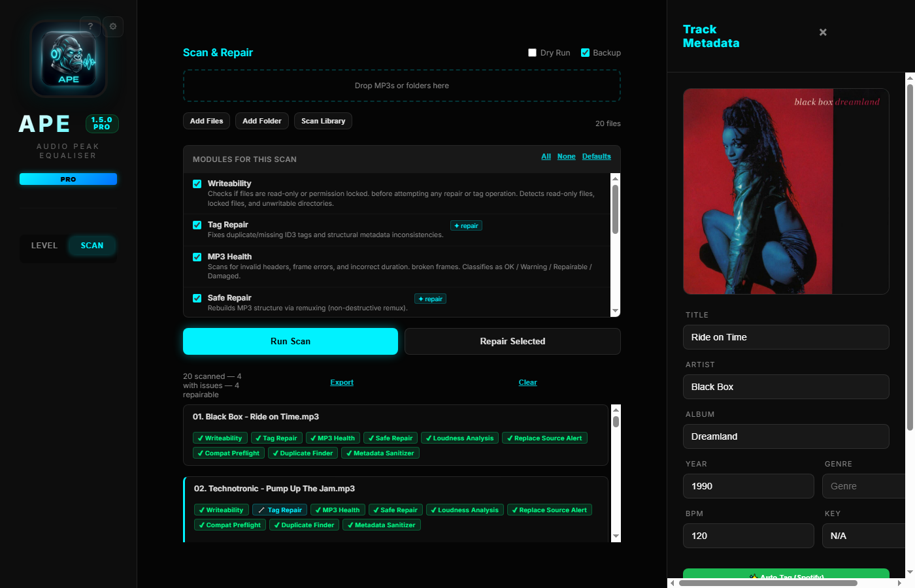Click the Add Folder button
915x588 pixels.
[x=262, y=121]
